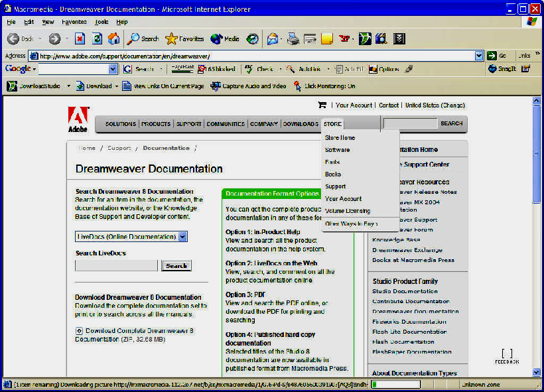The image size is (544, 392).
Task: Click the yellow note icon in toolbar
Action: [327, 39]
